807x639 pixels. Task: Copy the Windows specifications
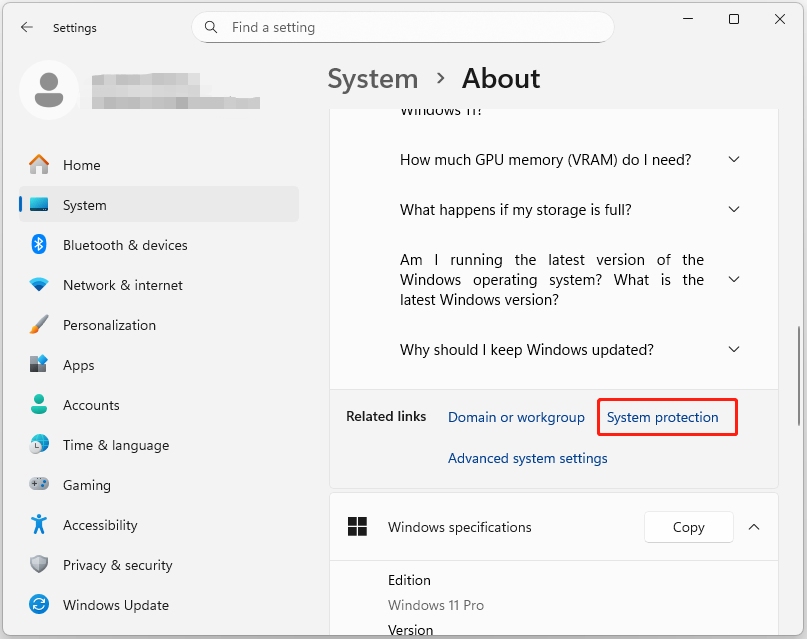[x=688, y=527]
